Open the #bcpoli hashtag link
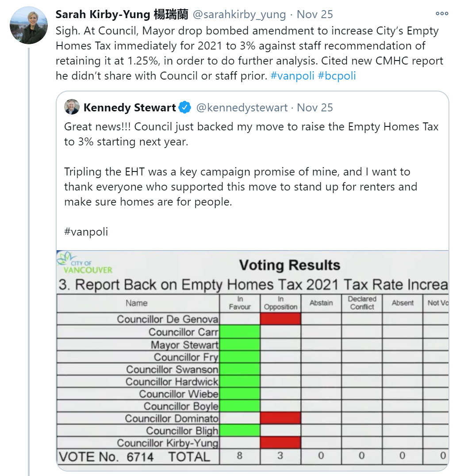The width and height of the screenshot is (460, 476). pos(337,76)
